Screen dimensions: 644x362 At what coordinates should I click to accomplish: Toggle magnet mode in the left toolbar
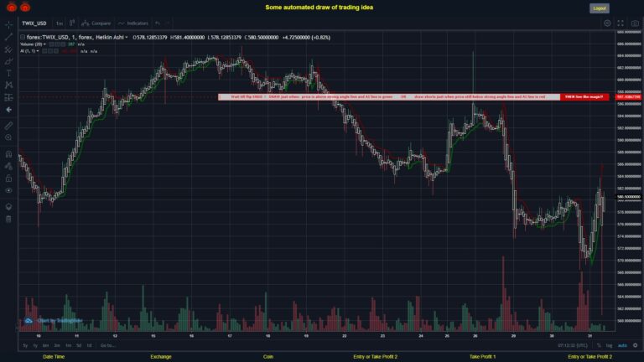point(8,154)
